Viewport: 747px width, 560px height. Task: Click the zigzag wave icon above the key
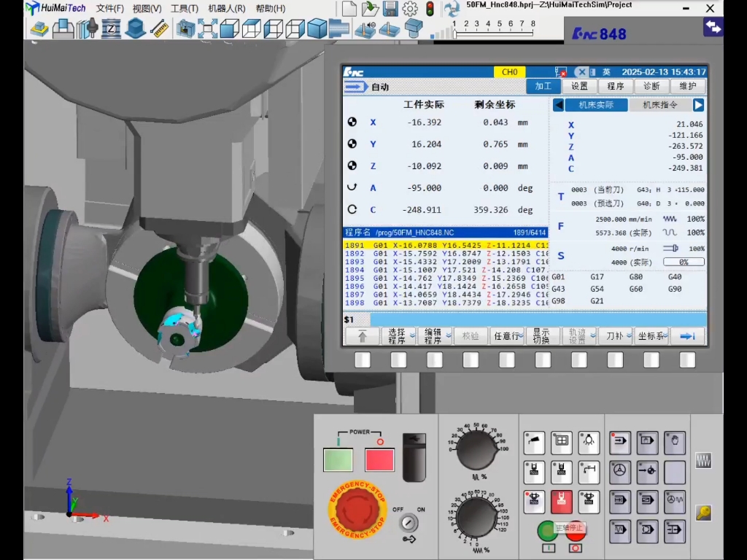tap(703, 460)
